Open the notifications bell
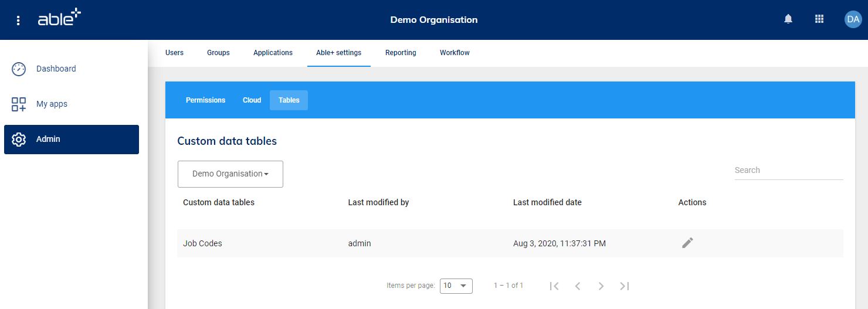 tap(788, 19)
